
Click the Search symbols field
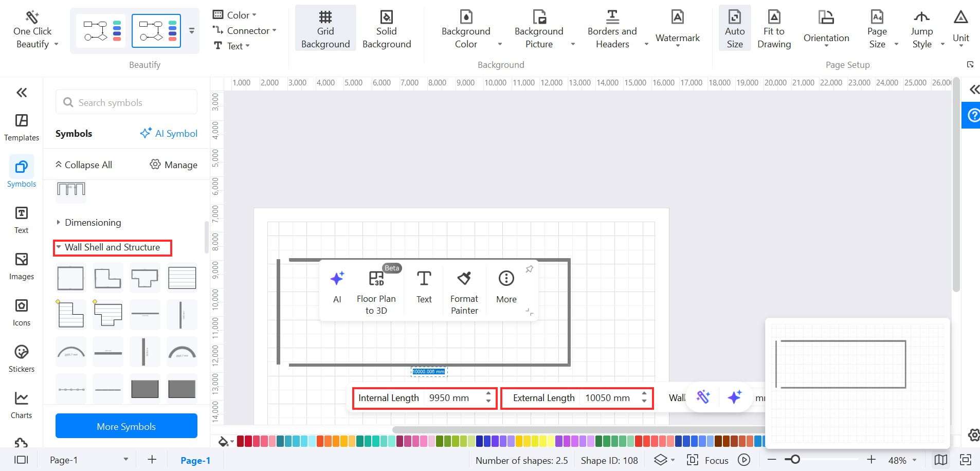[x=126, y=102]
